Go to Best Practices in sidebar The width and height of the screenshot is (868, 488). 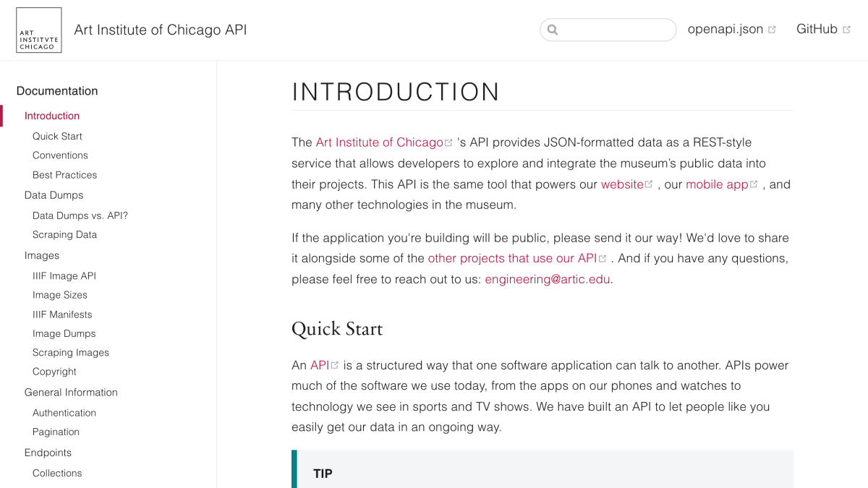pos(64,175)
